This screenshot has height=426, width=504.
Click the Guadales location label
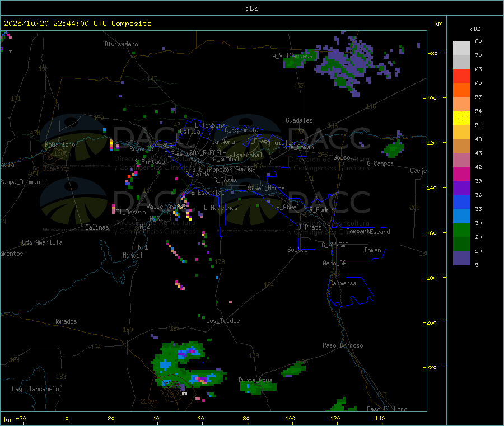click(x=299, y=120)
